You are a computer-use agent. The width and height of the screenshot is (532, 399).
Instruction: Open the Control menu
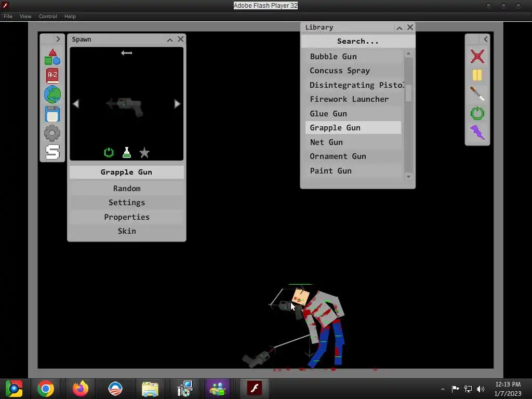48,16
